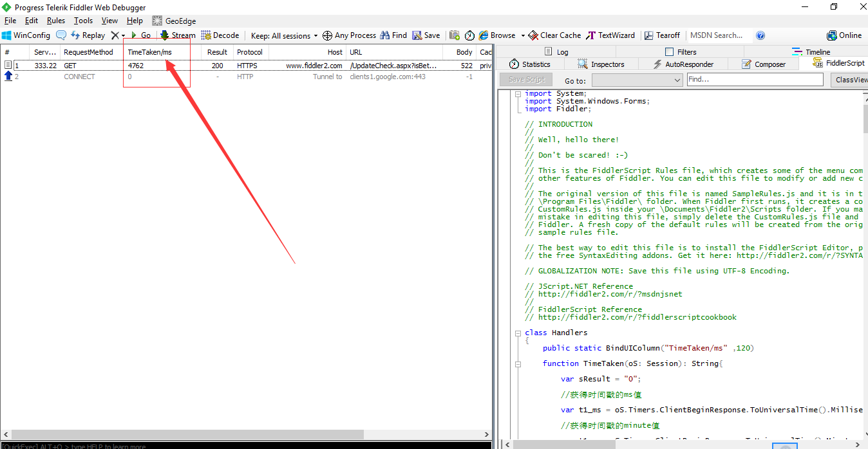Viewport: 868px width, 449px height.
Task: Expand the Browse dropdown arrow
Action: click(x=523, y=36)
